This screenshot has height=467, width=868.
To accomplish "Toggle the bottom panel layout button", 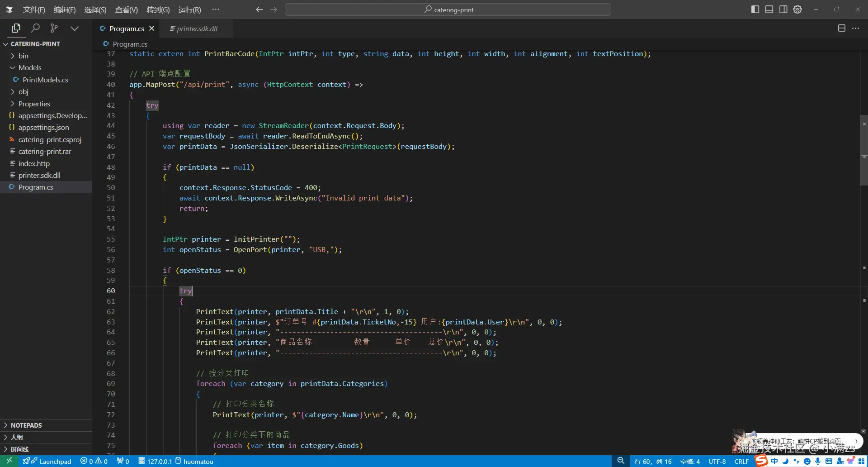I will click(x=769, y=10).
